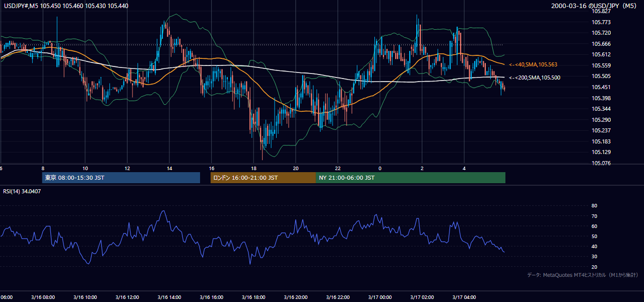Click hour label 4 under the price chart

coord(464,168)
